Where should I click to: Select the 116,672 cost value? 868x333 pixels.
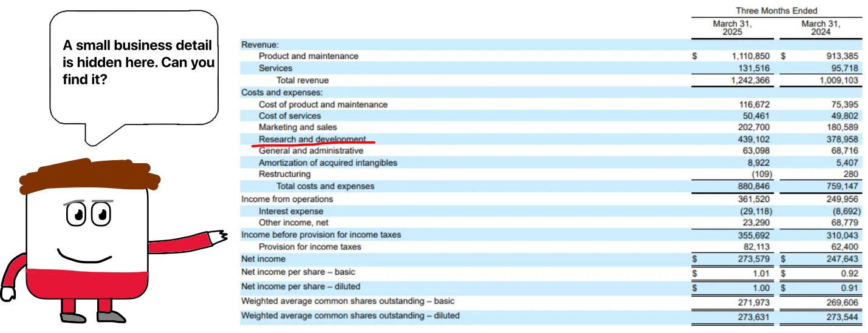(755, 104)
